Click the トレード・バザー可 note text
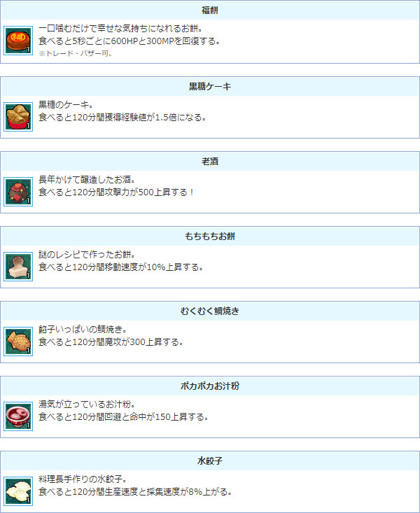The width and height of the screenshot is (420, 513). click(x=76, y=54)
